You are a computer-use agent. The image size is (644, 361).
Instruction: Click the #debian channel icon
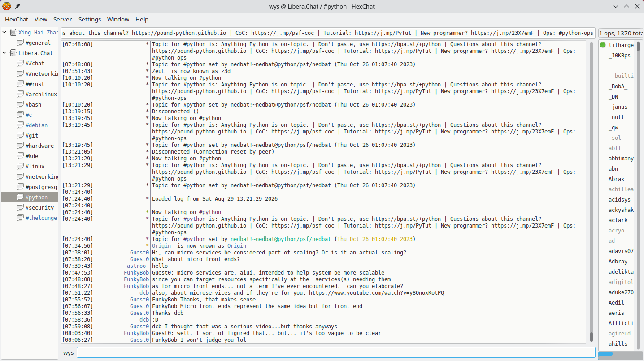click(x=20, y=125)
